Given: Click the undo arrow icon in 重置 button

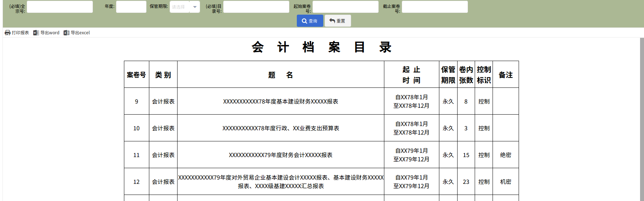Looking at the screenshot, I should coord(332,21).
